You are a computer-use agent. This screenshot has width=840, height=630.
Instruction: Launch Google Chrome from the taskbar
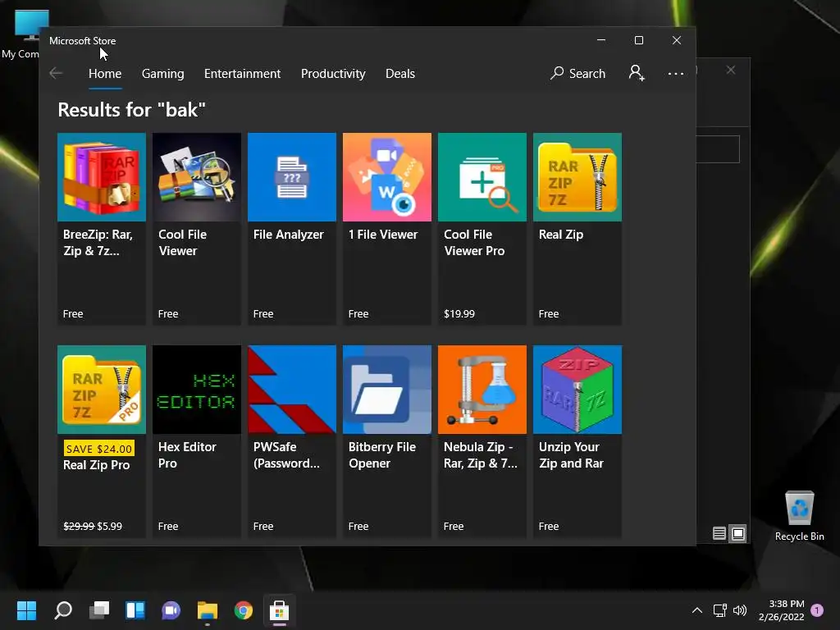click(243, 610)
